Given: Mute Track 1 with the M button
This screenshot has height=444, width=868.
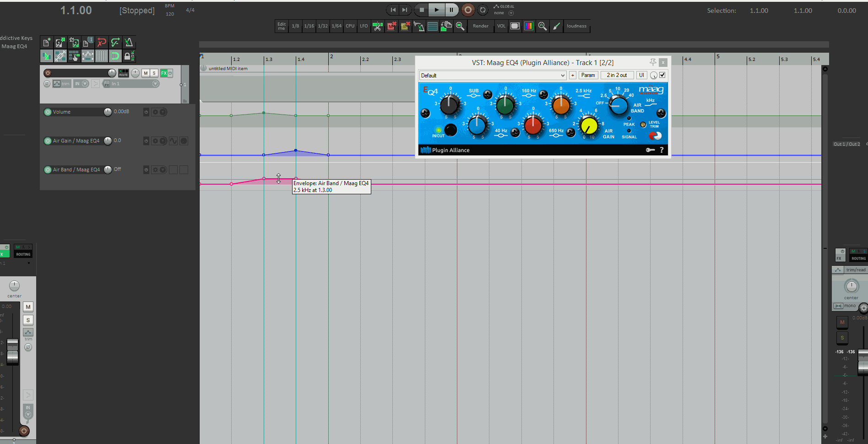Looking at the screenshot, I should tap(146, 73).
